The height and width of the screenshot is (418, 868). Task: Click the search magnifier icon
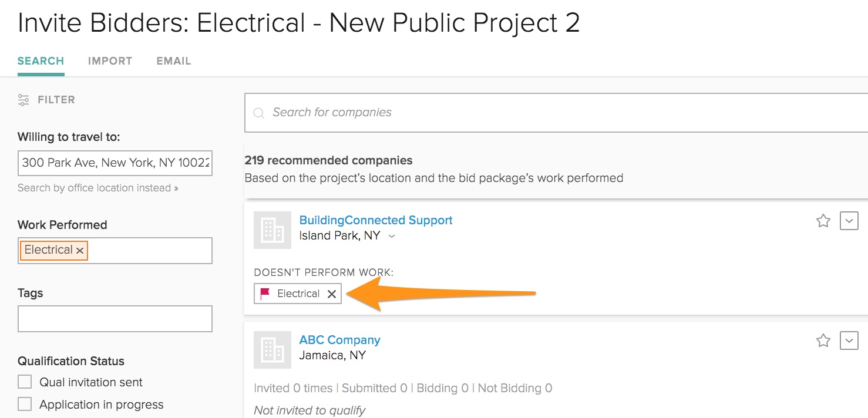coord(258,113)
